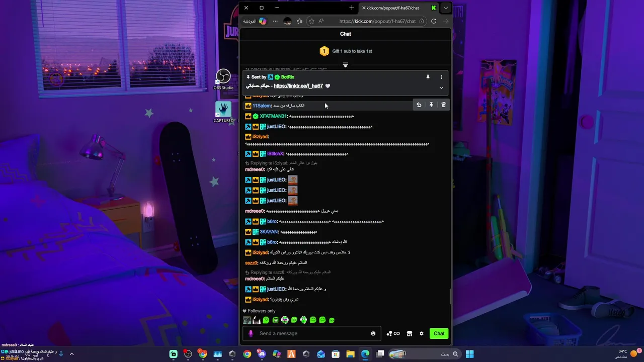Show hidden system tray icons chevron
644x362 pixels.
71,354
